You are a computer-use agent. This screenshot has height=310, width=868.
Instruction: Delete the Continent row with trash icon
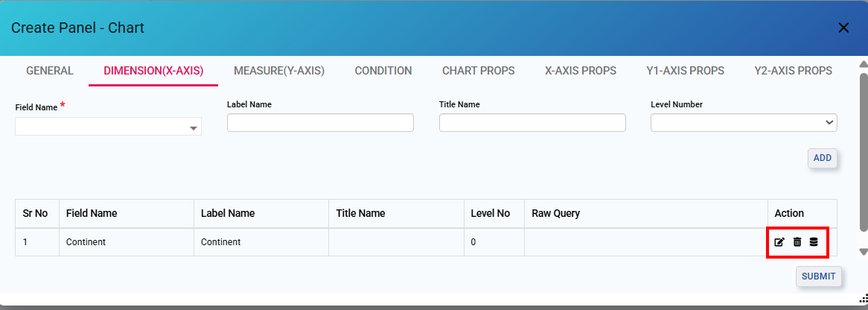pyautogui.click(x=797, y=242)
